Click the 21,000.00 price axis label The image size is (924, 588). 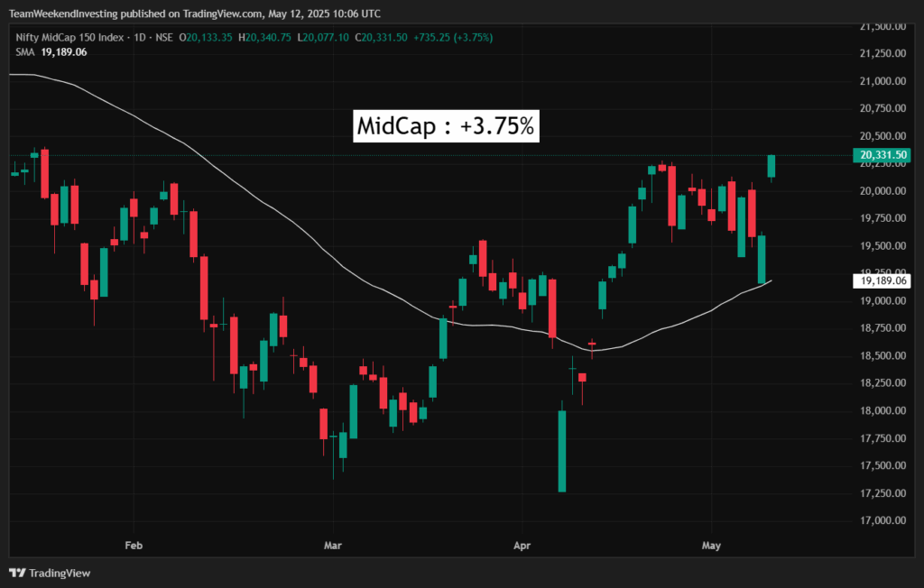point(882,81)
